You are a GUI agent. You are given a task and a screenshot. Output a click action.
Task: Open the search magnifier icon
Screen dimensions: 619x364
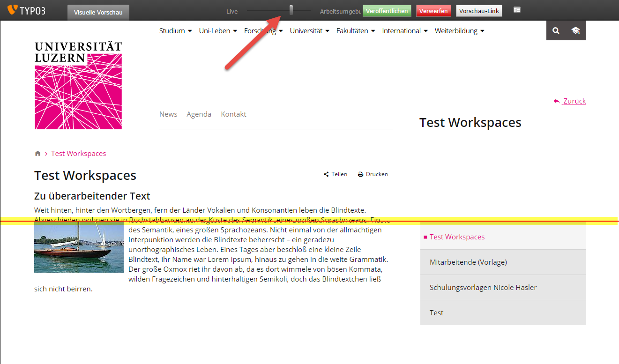(x=556, y=31)
